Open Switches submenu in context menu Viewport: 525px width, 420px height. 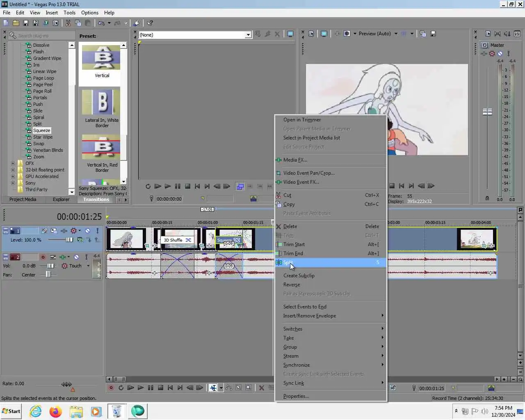coord(331,329)
